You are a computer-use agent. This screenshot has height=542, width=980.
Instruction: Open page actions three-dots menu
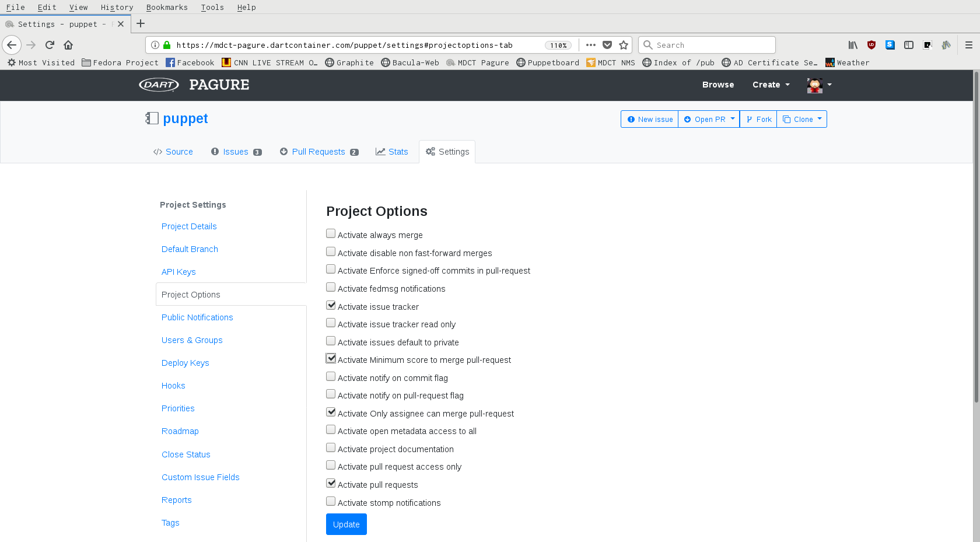coord(591,45)
